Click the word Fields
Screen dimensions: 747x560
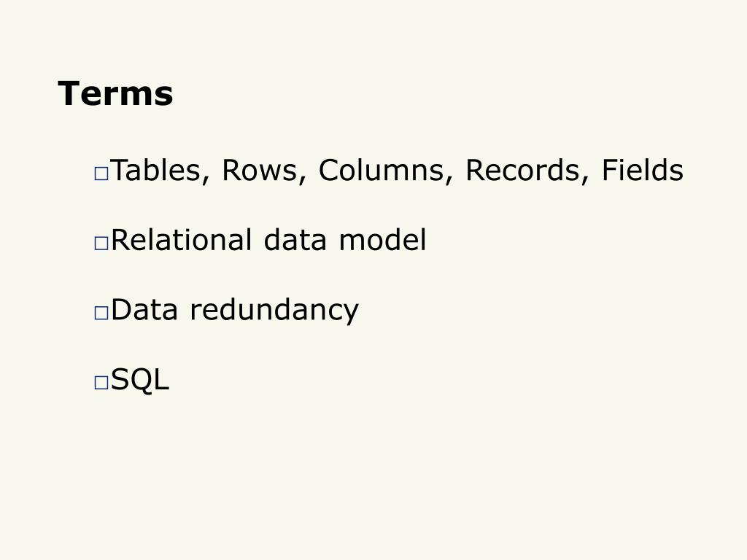click(643, 170)
